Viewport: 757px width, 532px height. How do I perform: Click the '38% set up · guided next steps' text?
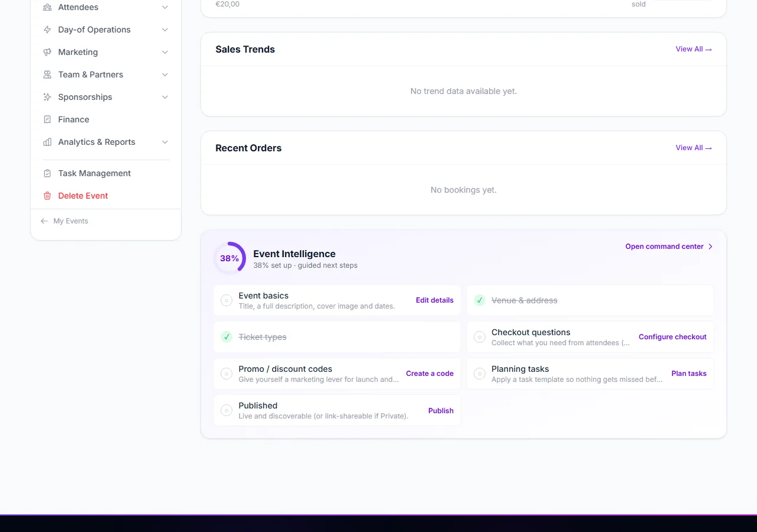tap(305, 265)
